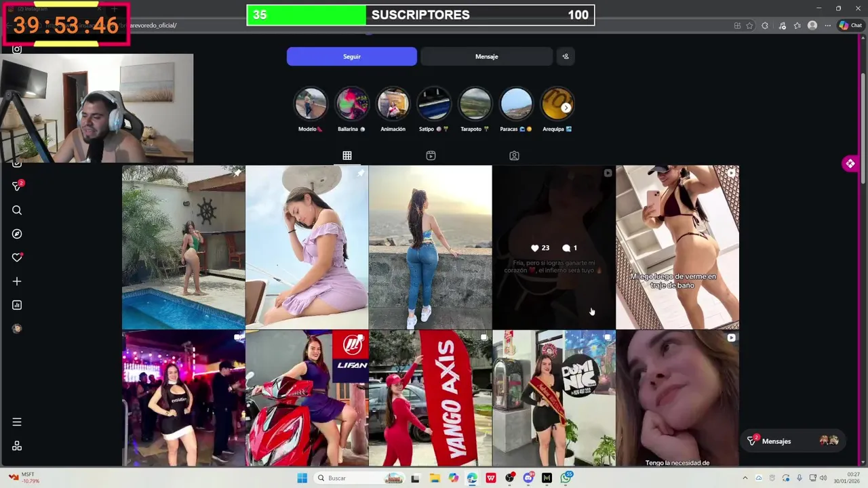Click the pink floating extension button
Image resolution: width=868 pixels, height=488 pixels.
[850, 163]
